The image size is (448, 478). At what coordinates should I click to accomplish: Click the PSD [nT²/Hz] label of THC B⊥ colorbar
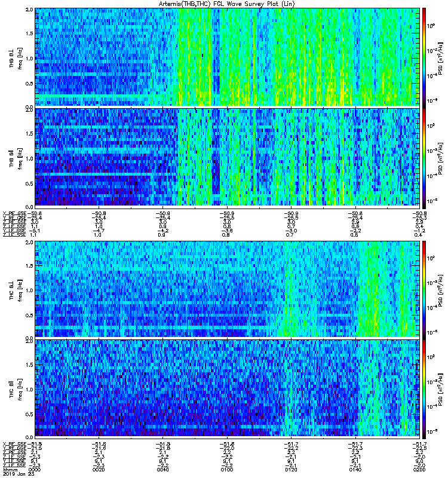[x=440, y=289]
